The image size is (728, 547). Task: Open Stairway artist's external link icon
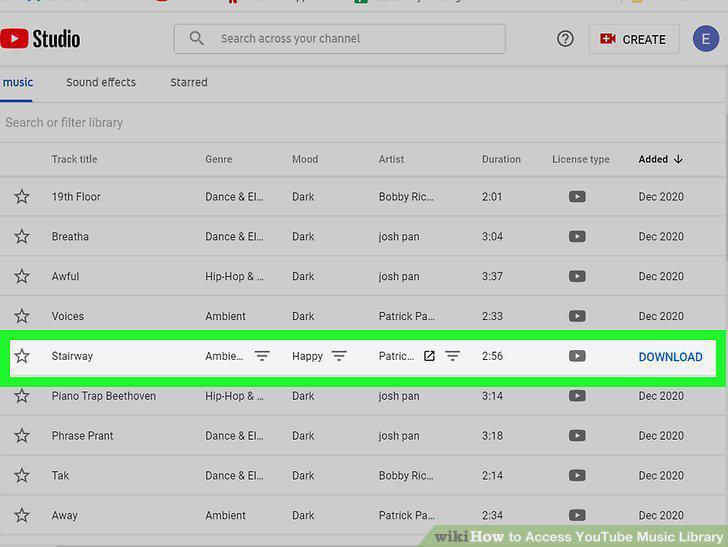pyautogui.click(x=429, y=356)
